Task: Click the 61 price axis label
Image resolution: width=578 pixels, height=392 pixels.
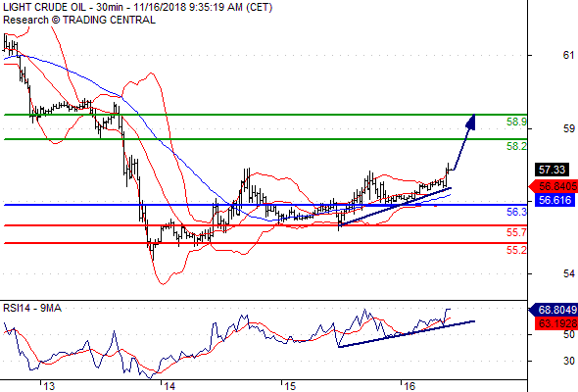Action: coord(568,55)
